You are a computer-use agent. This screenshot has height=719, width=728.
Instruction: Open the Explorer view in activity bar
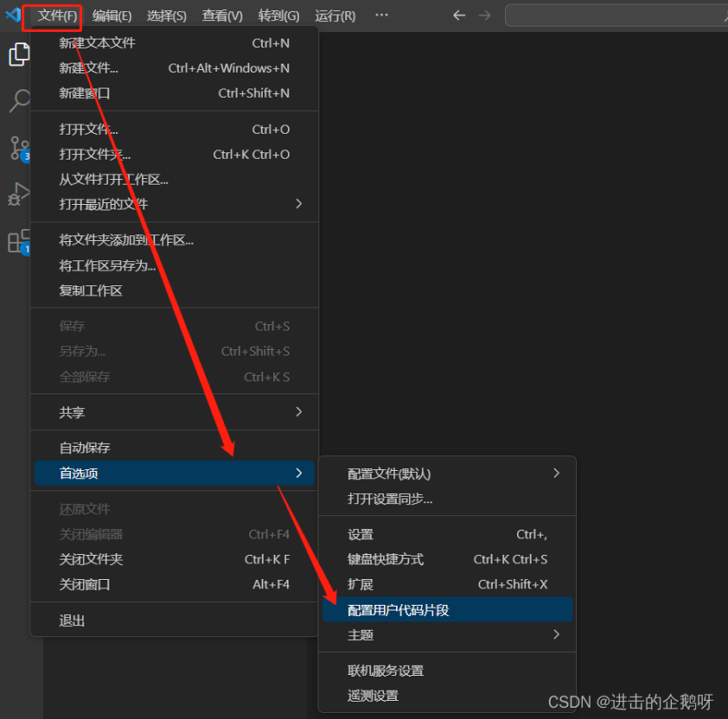(x=18, y=54)
